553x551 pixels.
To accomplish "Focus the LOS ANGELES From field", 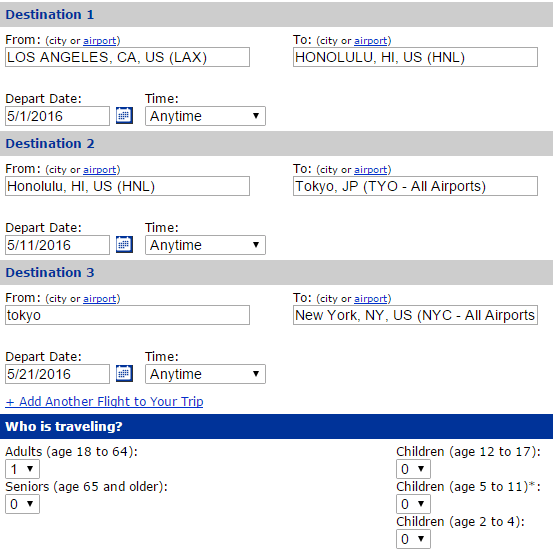I will [x=127, y=57].
